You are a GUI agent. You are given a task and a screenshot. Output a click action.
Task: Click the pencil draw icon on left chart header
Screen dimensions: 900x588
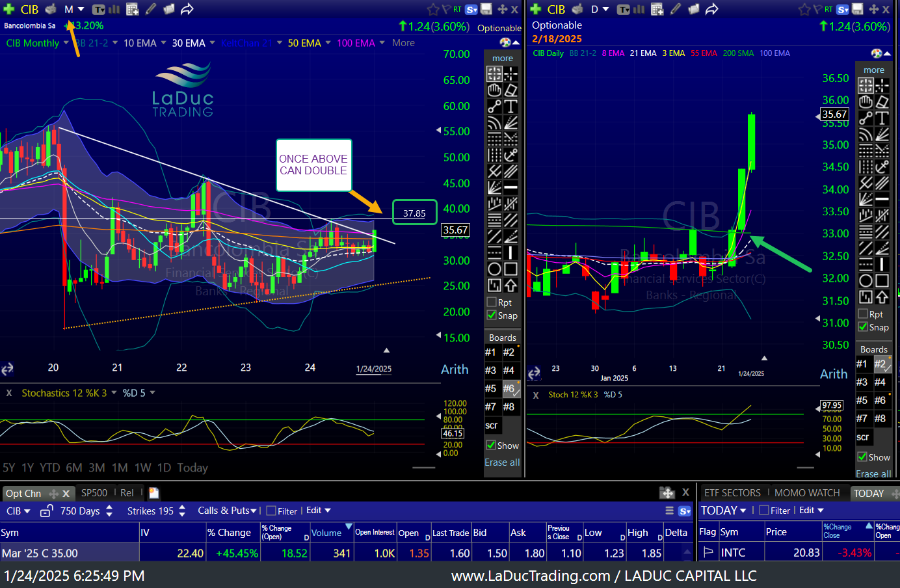[151, 9]
